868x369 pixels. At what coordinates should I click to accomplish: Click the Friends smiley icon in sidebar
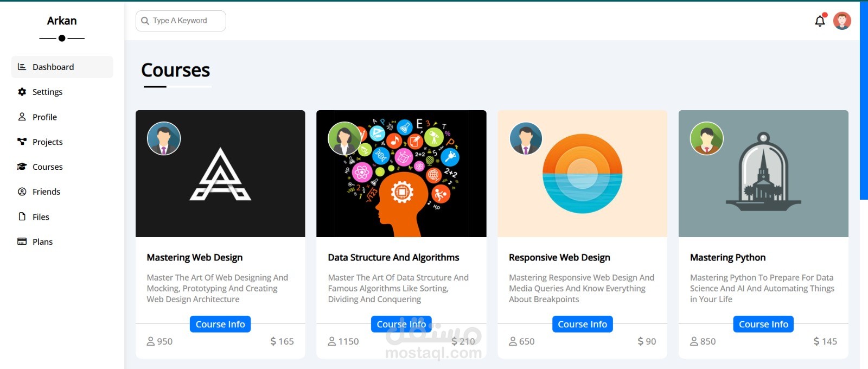click(22, 192)
